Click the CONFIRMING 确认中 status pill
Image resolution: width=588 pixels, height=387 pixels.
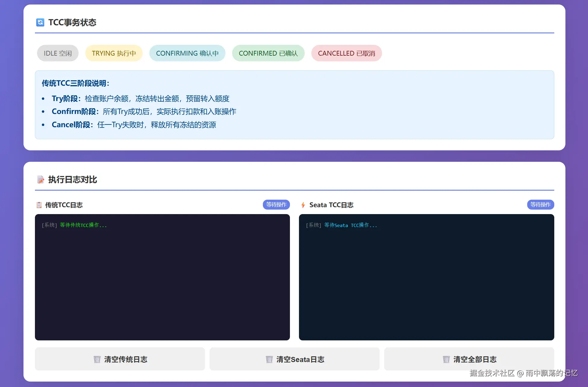187,53
